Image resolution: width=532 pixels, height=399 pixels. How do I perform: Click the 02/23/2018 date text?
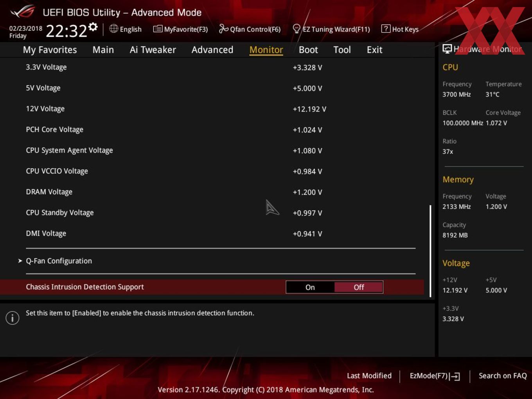(x=26, y=28)
